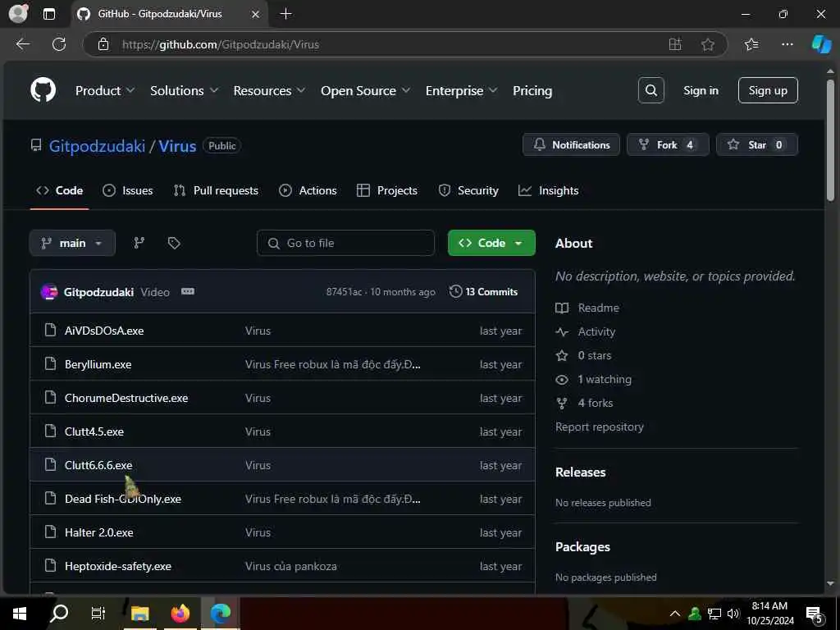Open the Virus repository name link
This screenshot has height=630, width=840.
click(x=177, y=146)
